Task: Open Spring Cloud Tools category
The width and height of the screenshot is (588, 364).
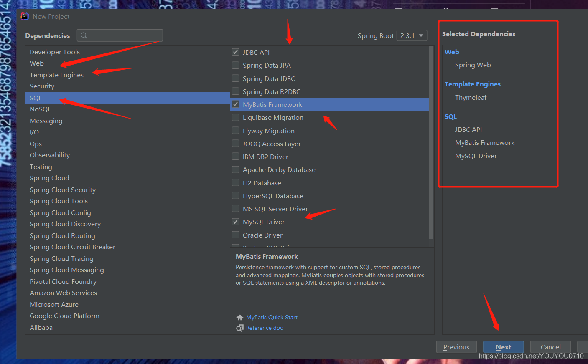Action: pyautogui.click(x=127, y=201)
